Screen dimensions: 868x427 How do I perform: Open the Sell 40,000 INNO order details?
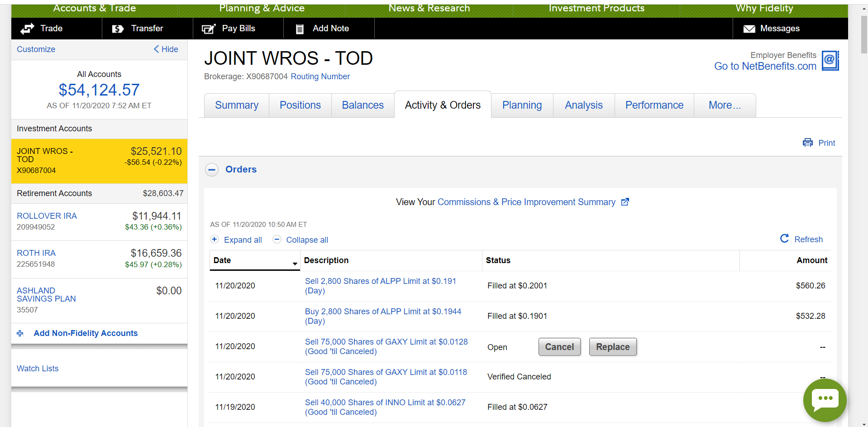(x=385, y=407)
